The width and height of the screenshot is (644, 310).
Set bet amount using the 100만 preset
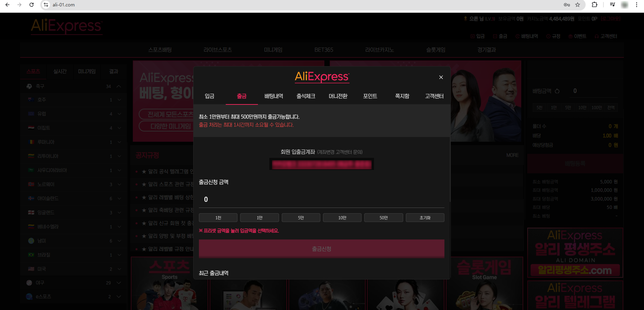coord(597,107)
